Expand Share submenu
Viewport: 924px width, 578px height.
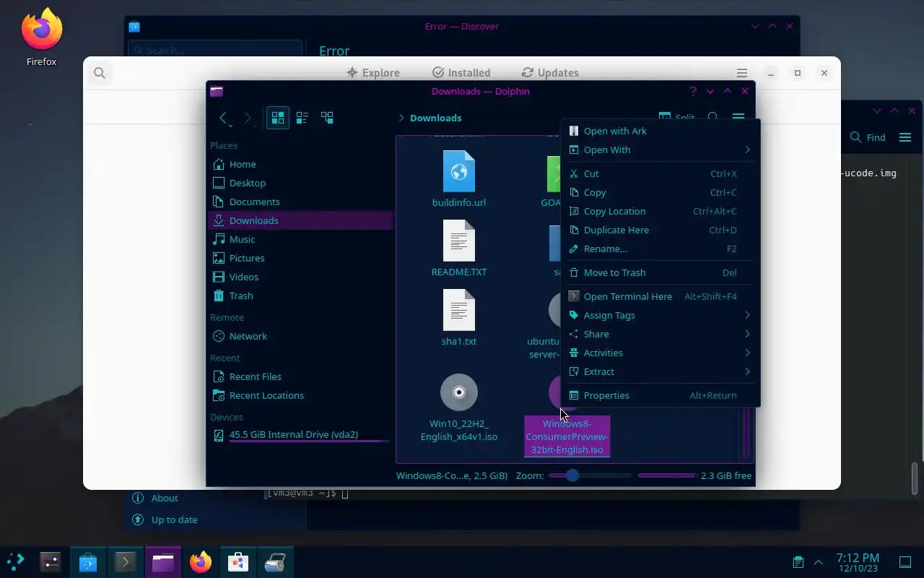pos(661,334)
